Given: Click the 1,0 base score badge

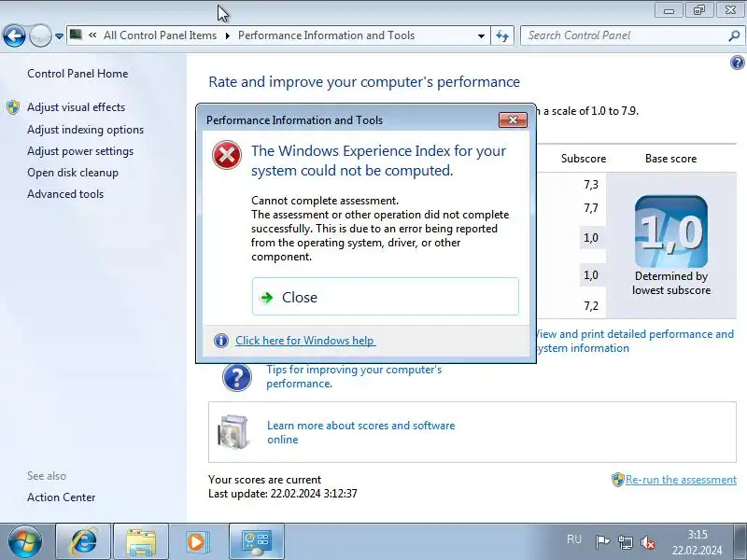Looking at the screenshot, I should [x=670, y=231].
